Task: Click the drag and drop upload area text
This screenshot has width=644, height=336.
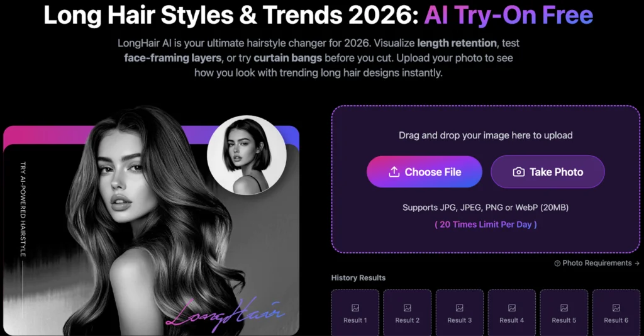Action: 486,135
